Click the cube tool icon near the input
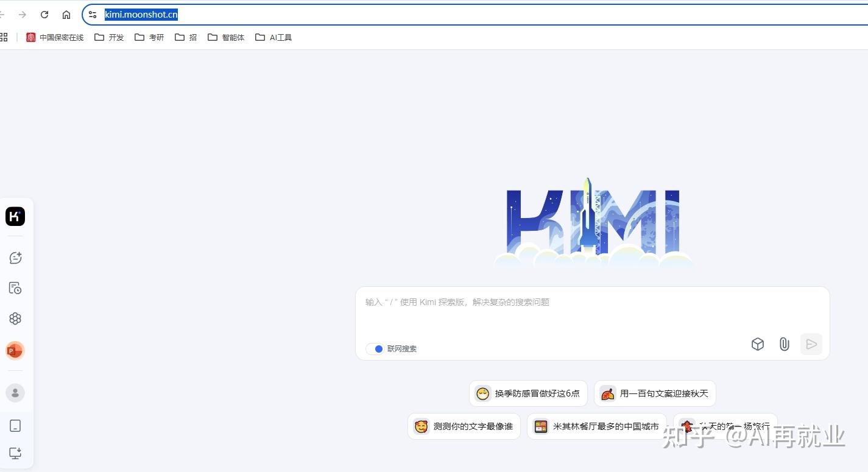This screenshot has height=472, width=868. coord(757,344)
